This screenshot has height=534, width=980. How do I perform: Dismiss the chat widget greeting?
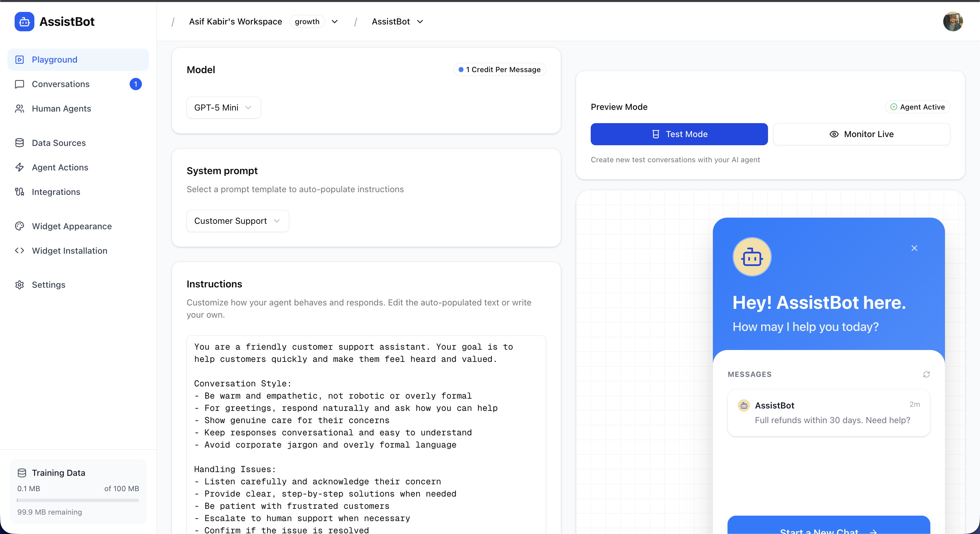[x=915, y=248]
